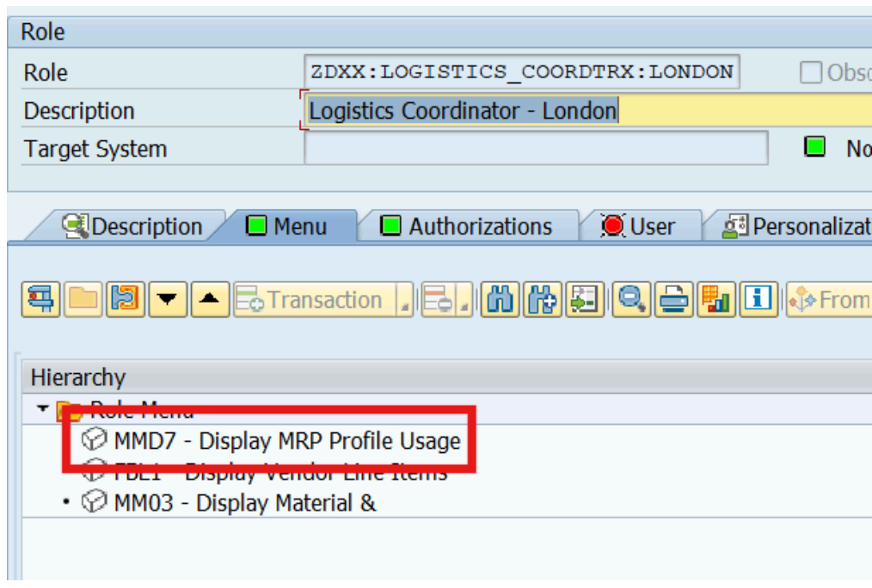Click the Find binoculars icon
The height and width of the screenshot is (588, 872).
click(499, 300)
